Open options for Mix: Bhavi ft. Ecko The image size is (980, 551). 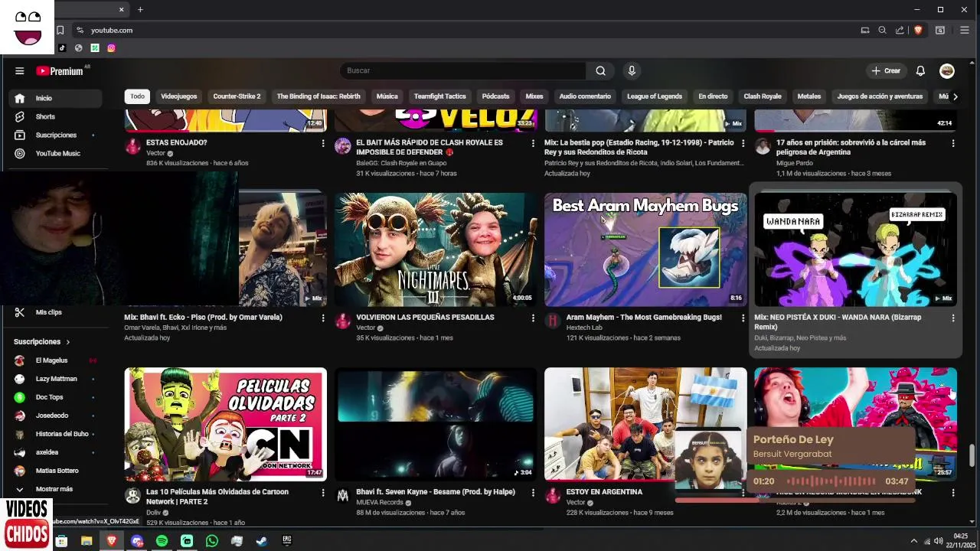pos(322,318)
